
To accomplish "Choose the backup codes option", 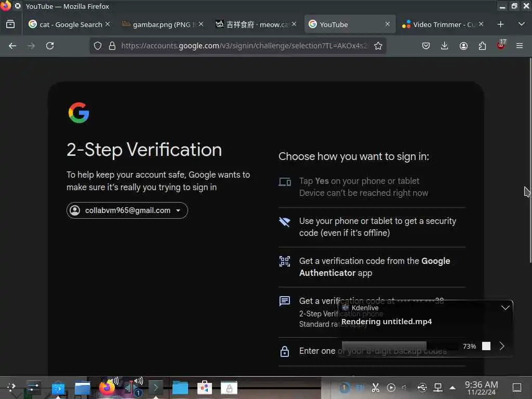I will coord(372,351).
